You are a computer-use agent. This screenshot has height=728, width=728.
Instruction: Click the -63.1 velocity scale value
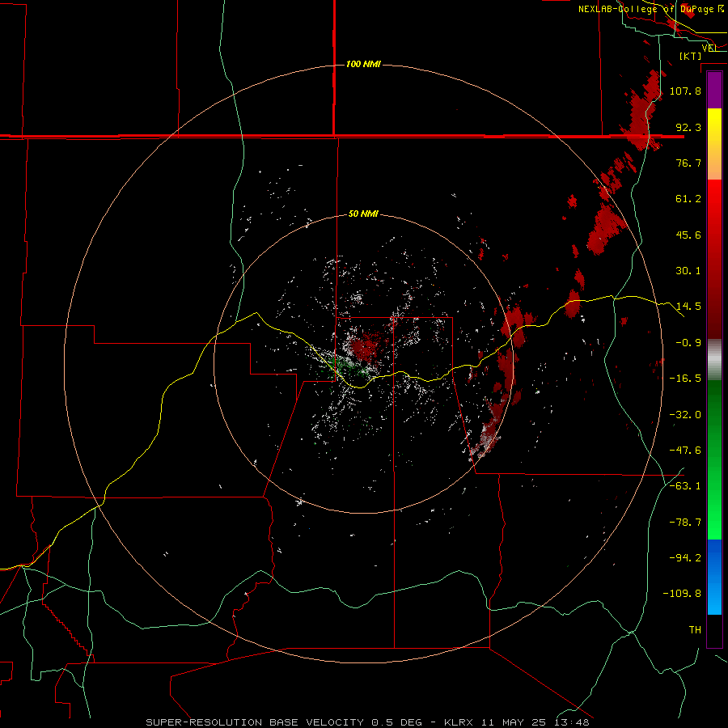point(685,486)
